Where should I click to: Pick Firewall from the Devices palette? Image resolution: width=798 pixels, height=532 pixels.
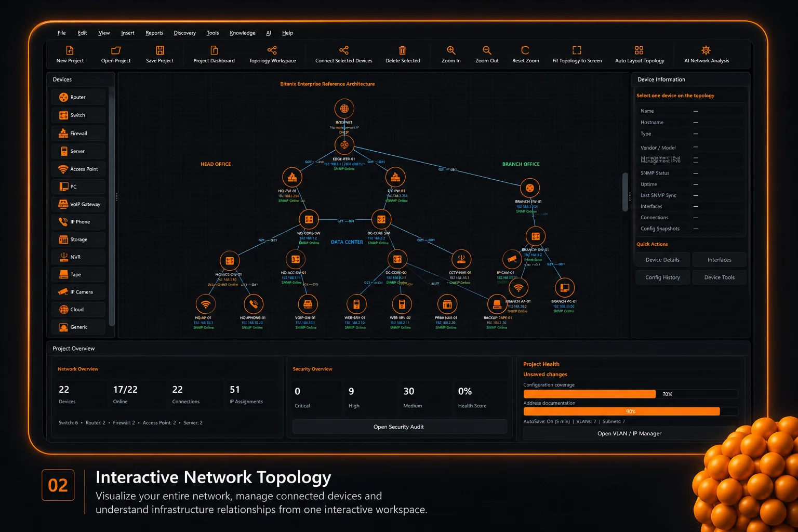click(x=78, y=134)
